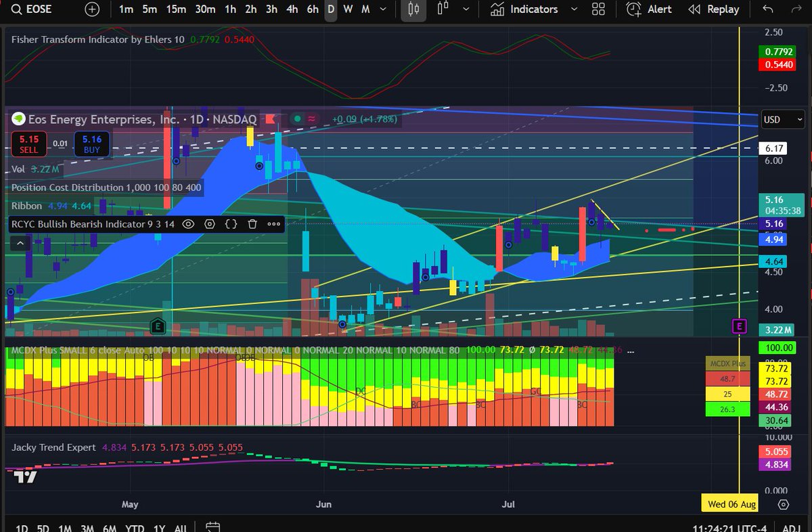Switch to the 1h timeframe
Image resolution: width=812 pixels, height=532 pixels.
[x=231, y=9]
